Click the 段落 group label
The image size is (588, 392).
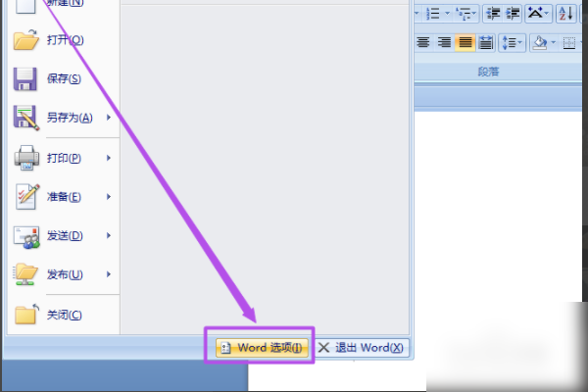(x=488, y=72)
